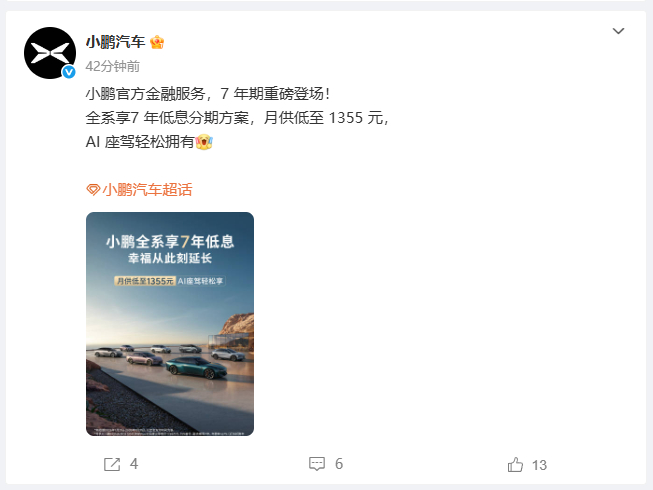
Task: Open 小鹏汽车 username profile link
Action: point(115,42)
